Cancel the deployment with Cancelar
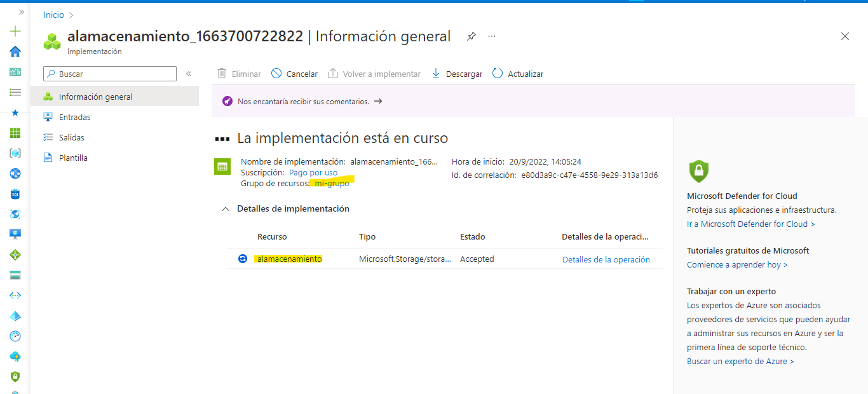The width and height of the screenshot is (868, 394). (294, 73)
